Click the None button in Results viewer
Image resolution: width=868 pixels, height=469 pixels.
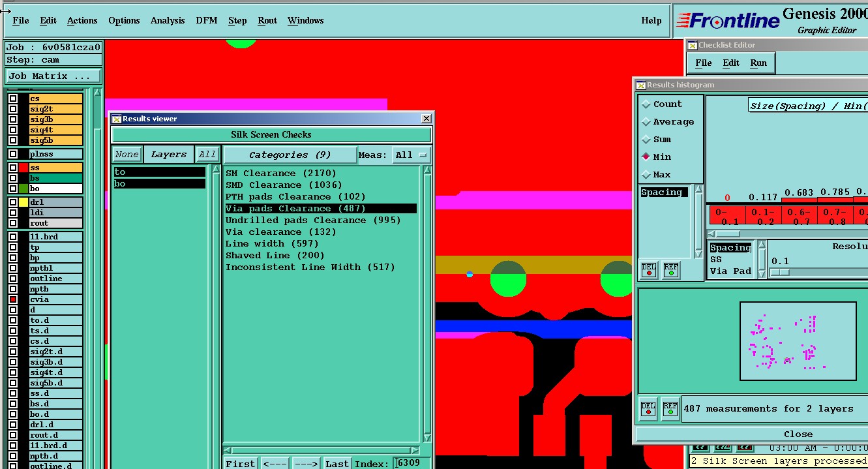pos(127,155)
